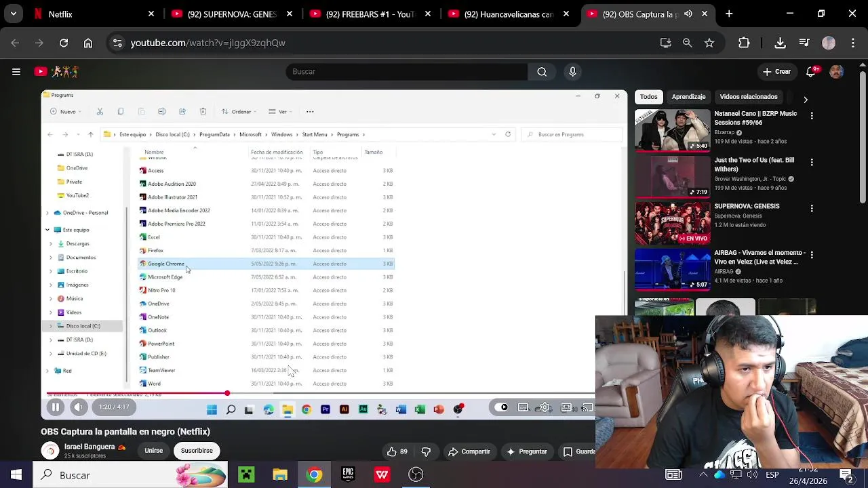
Task: Open Chrome home page icon
Action: (88, 43)
